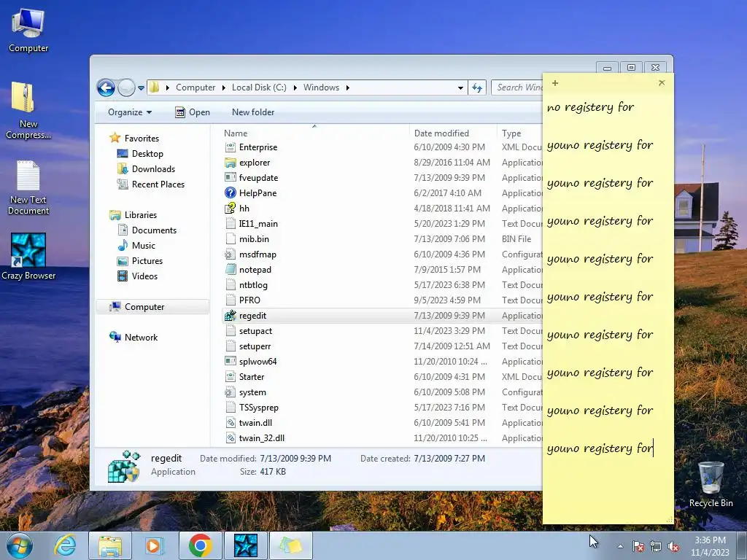Delete the sticky note with the X icon
The width and height of the screenshot is (747, 560).
pos(662,83)
